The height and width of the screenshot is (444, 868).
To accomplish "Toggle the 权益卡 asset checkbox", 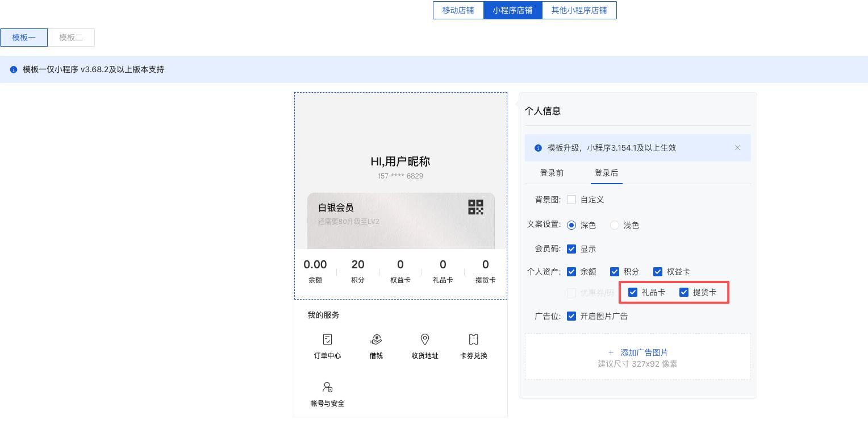I will tap(658, 272).
